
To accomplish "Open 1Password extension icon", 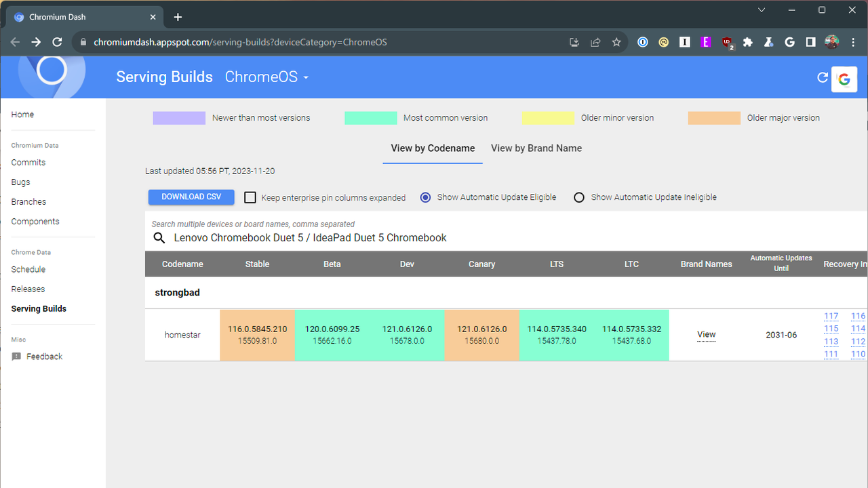I will click(x=643, y=42).
